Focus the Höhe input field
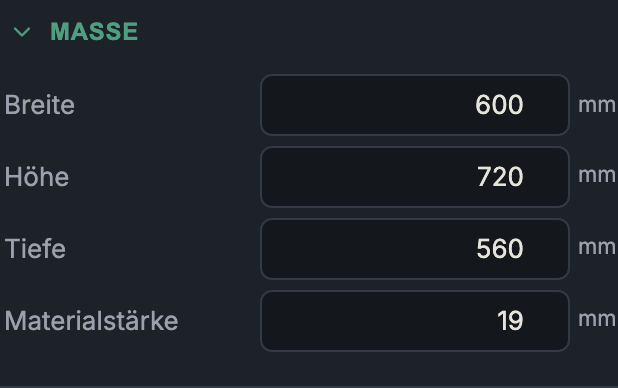618x388 pixels. [x=415, y=177]
